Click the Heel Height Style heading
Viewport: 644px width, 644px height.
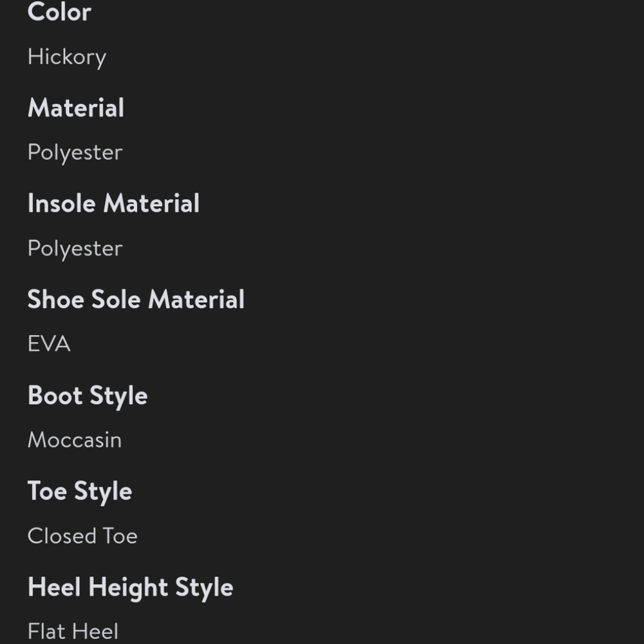click(131, 587)
